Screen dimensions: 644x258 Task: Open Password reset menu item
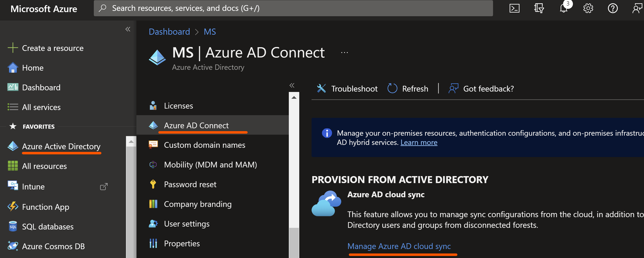click(x=190, y=184)
